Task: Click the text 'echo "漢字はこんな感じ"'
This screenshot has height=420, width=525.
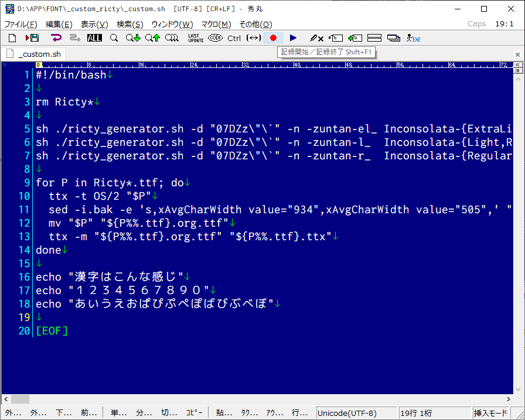Action: [110, 276]
